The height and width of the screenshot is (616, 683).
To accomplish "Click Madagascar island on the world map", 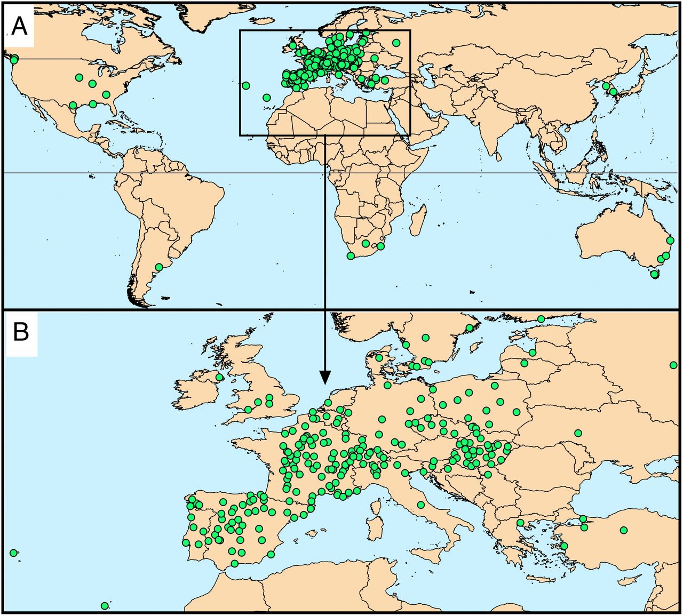I will 418,220.
